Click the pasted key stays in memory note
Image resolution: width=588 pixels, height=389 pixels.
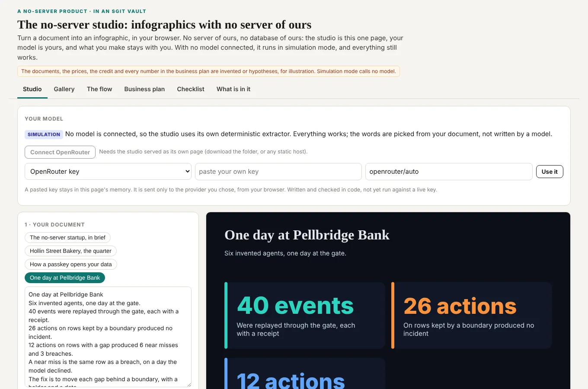click(231, 190)
